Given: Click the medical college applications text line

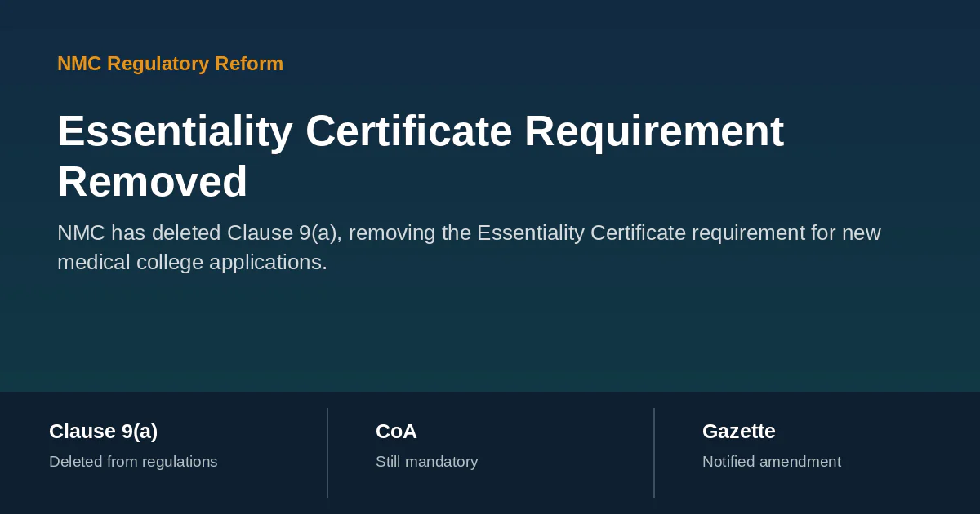Looking at the screenshot, I should coord(192,263).
